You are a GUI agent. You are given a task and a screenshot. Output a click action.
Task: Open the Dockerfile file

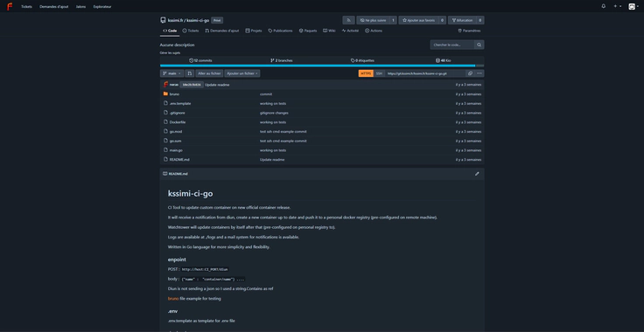[x=178, y=122]
